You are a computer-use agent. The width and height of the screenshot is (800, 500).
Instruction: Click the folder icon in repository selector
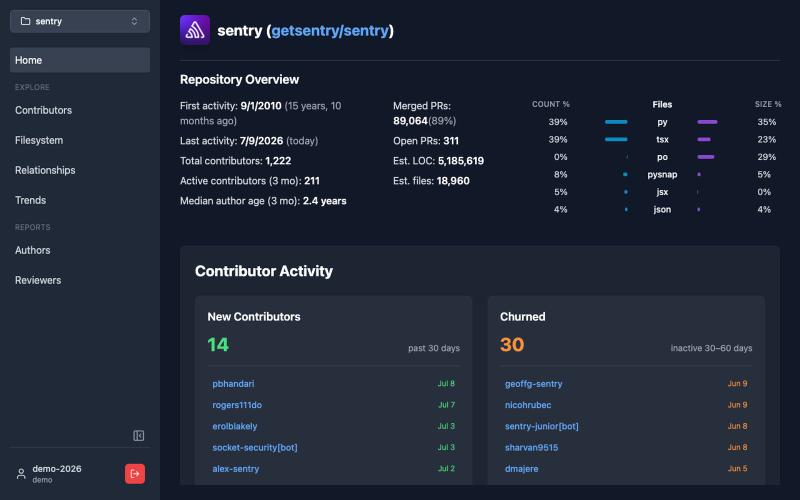(x=25, y=21)
